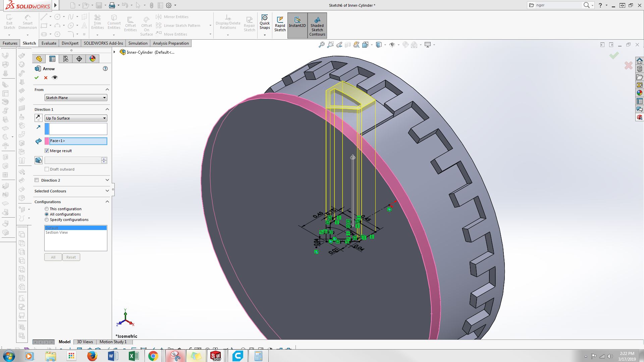
Task: Open the FeatureManager design tree tab
Action: pyautogui.click(x=39, y=59)
